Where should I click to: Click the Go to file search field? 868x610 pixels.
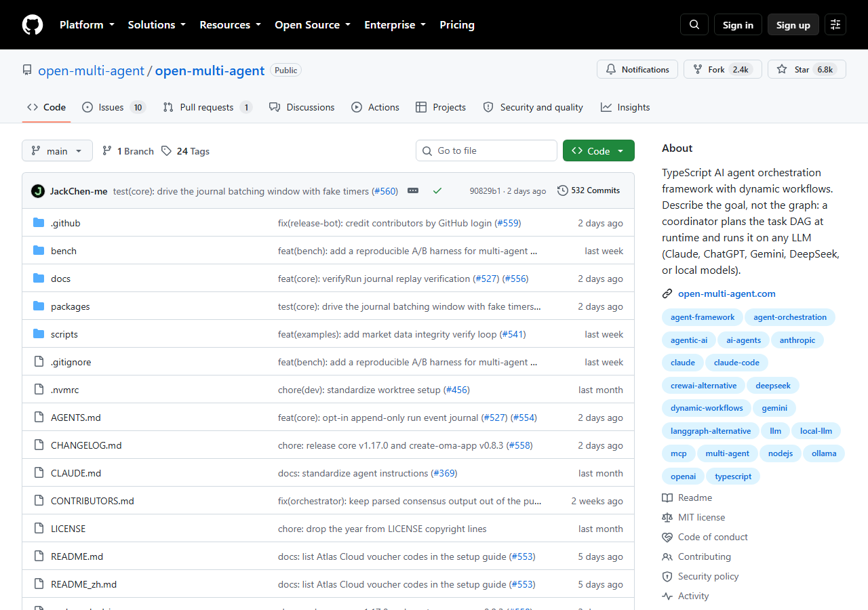[486, 150]
